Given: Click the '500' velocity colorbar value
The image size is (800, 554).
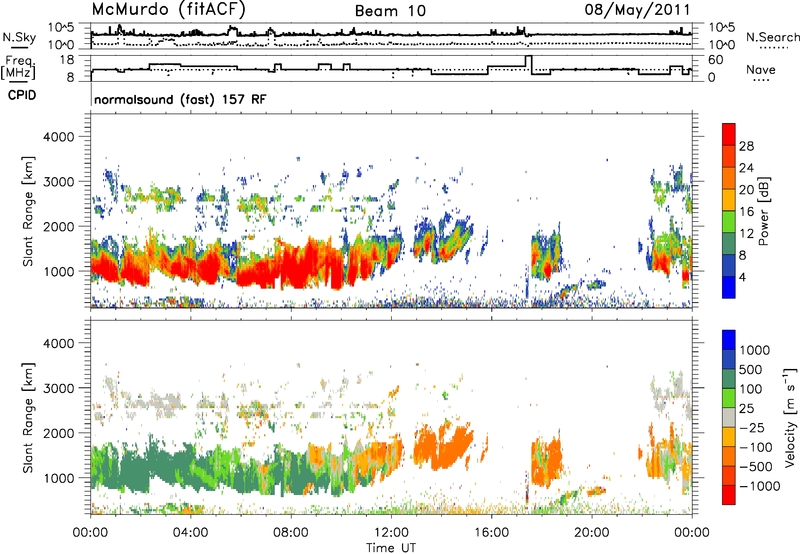Looking at the screenshot, I should tap(751, 369).
